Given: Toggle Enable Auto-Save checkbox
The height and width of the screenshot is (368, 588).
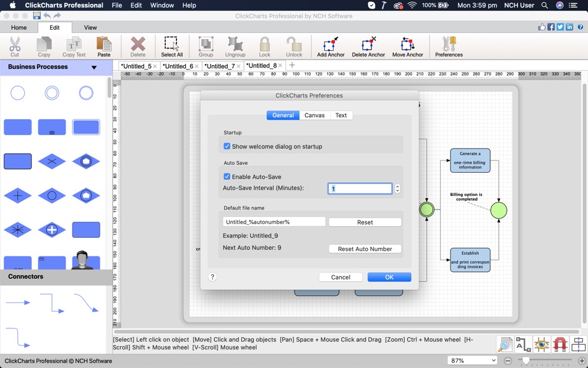Looking at the screenshot, I should [227, 177].
